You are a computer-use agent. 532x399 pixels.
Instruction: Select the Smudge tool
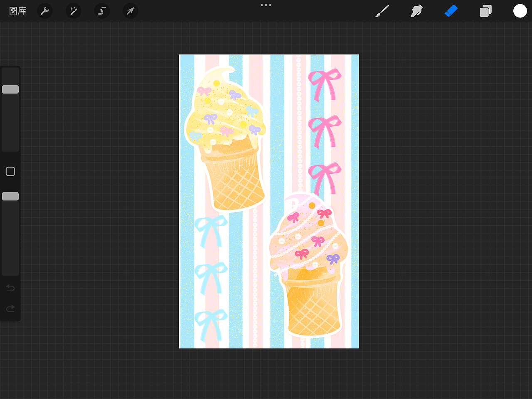point(416,11)
